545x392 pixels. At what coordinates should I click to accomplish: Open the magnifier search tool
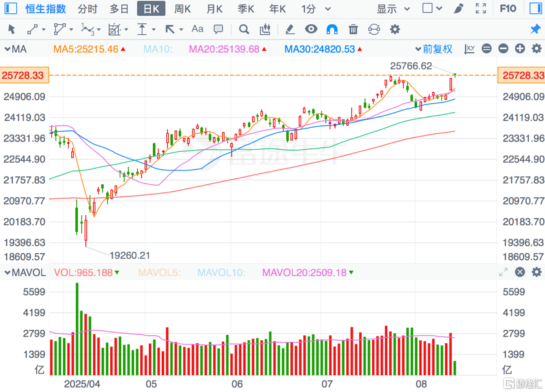point(244,29)
